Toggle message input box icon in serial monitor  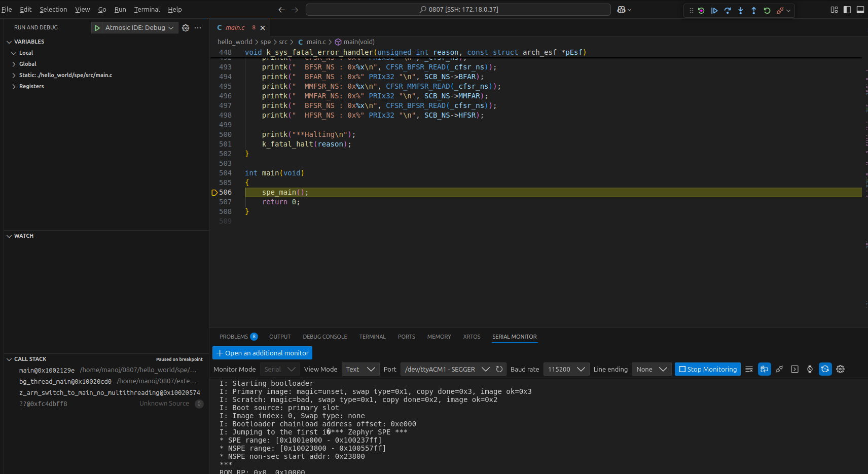[x=795, y=369]
